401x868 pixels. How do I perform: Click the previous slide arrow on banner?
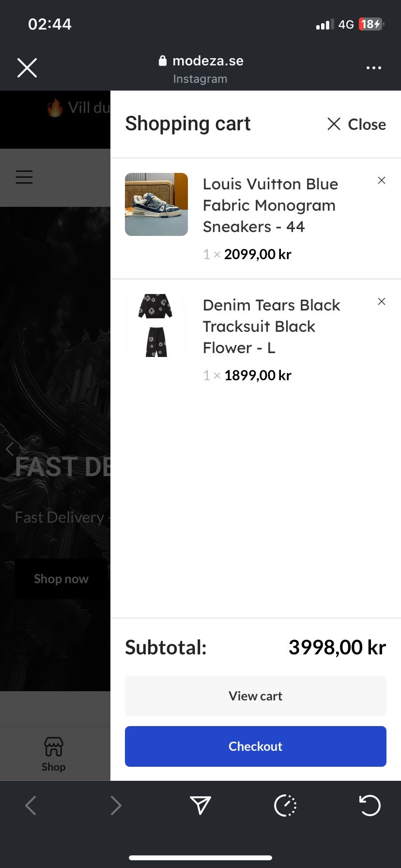pos(10,449)
